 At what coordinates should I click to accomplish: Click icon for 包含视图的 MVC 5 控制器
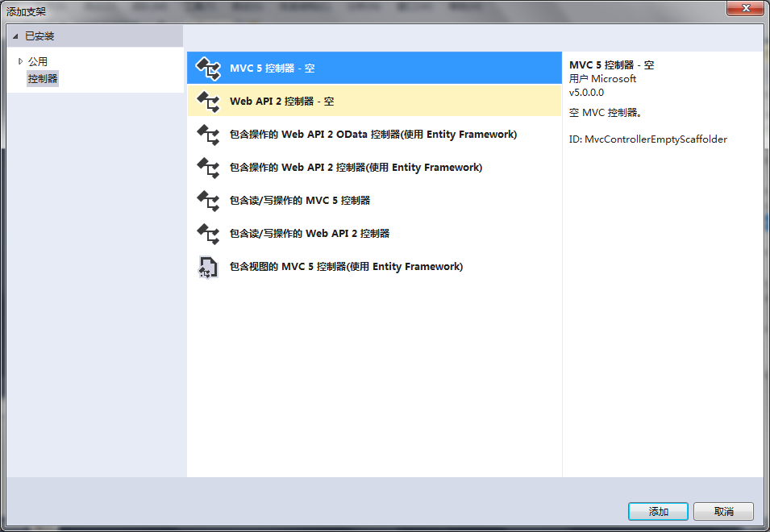point(208,267)
